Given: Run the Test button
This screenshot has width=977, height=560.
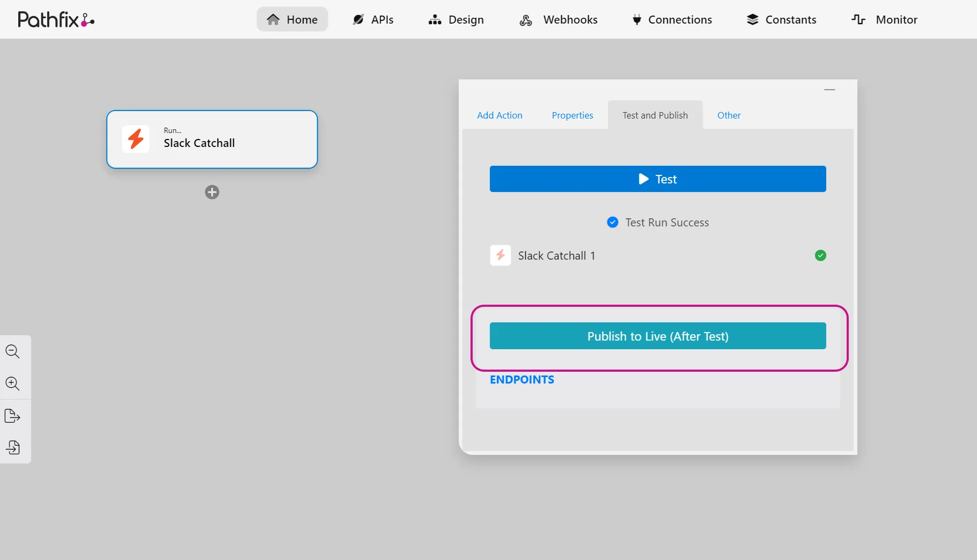Looking at the screenshot, I should coord(658,179).
